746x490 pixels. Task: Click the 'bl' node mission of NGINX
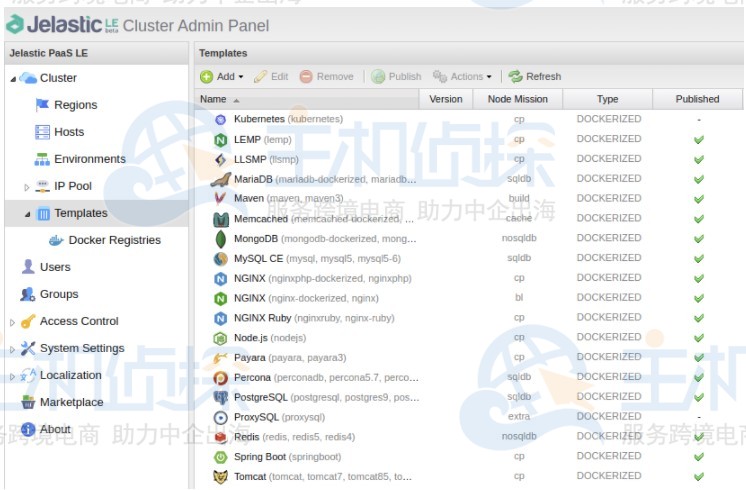pyautogui.click(x=519, y=298)
